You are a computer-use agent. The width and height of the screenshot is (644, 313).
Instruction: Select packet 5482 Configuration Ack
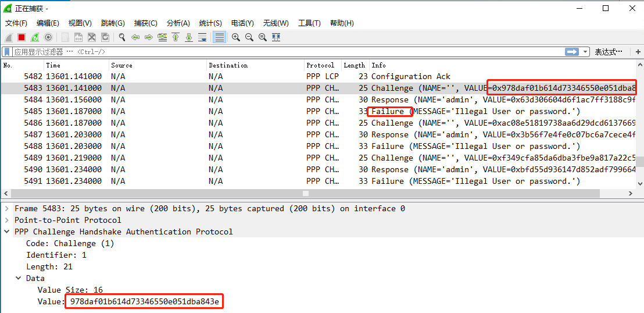tap(319, 76)
